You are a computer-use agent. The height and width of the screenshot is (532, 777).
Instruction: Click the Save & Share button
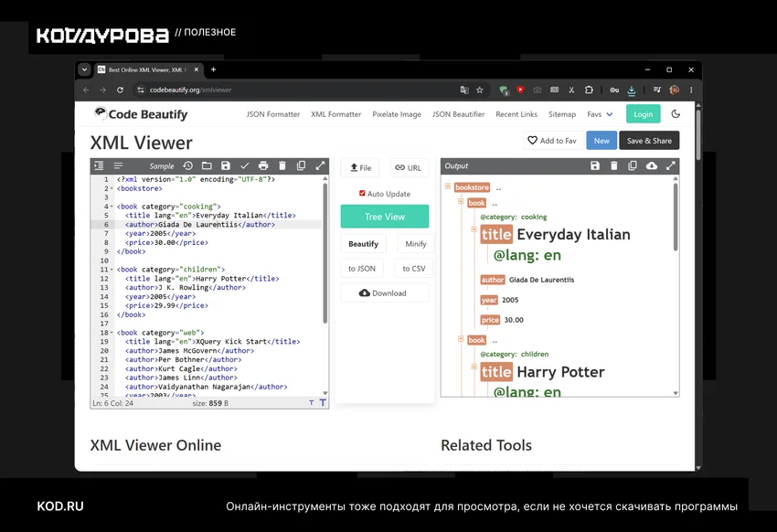tap(649, 141)
